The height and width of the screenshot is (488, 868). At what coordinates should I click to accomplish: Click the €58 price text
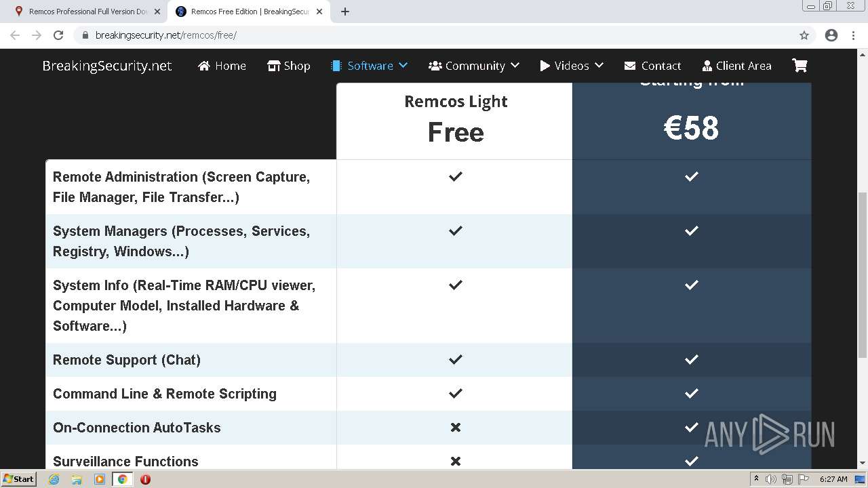[691, 128]
